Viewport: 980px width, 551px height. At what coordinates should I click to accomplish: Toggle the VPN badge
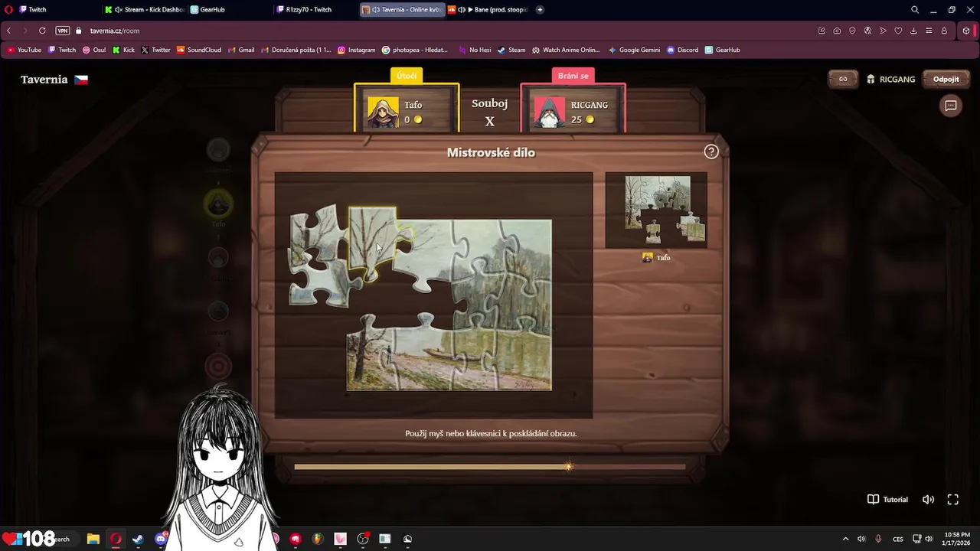coord(63,31)
